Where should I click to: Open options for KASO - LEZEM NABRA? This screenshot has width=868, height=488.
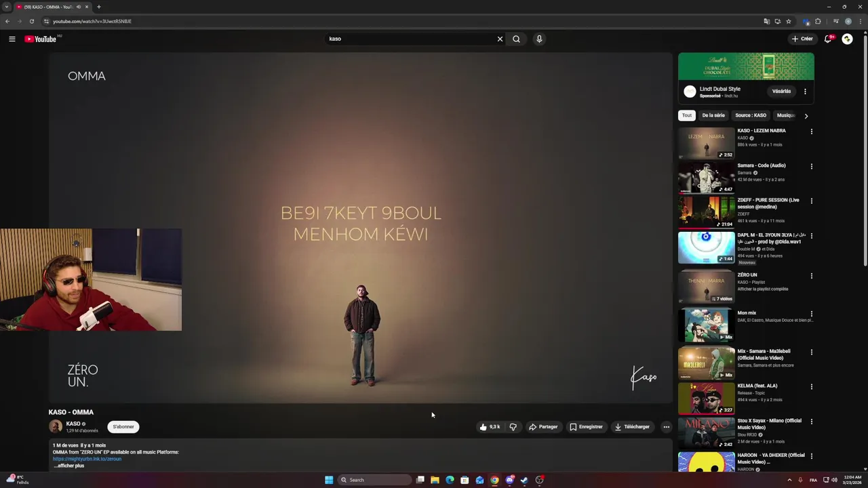(x=811, y=131)
